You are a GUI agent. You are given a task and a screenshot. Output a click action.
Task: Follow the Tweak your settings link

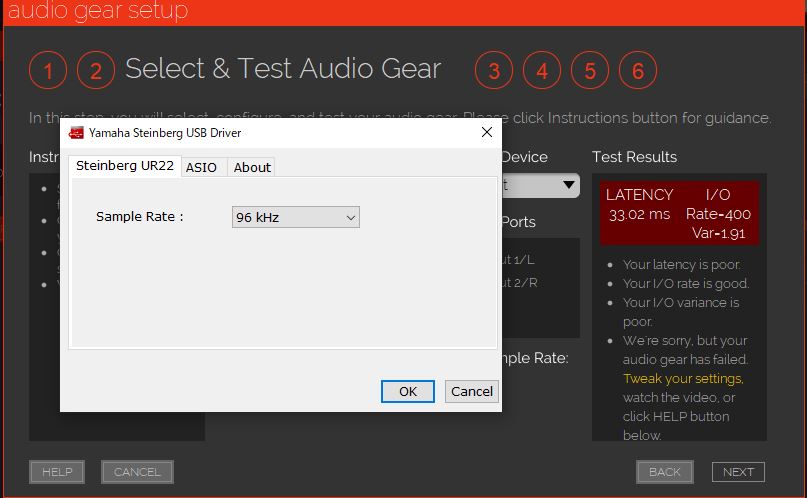683,378
